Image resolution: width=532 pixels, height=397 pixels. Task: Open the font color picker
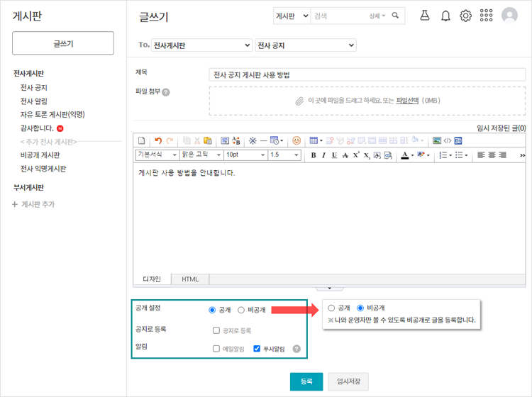click(x=405, y=155)
